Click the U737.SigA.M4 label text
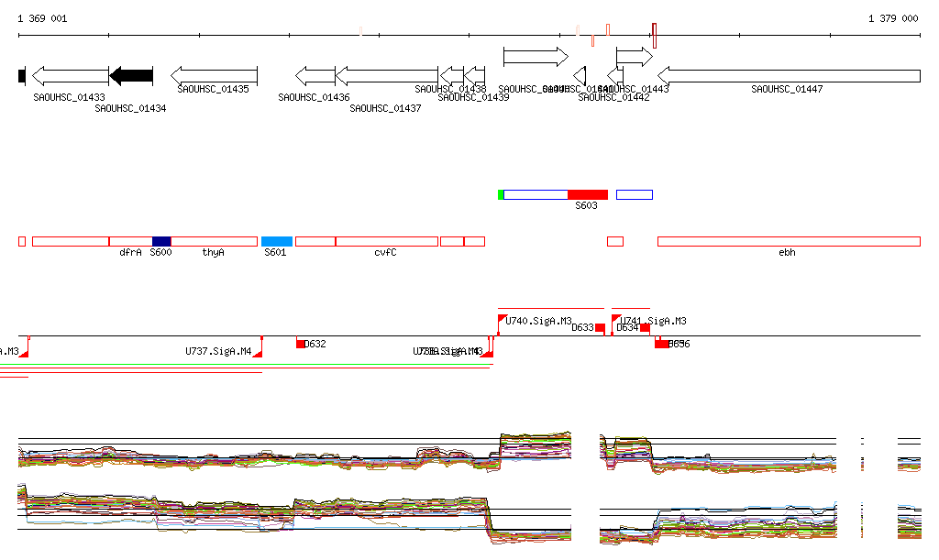This screenshot has height=560, width=939. 218,351
